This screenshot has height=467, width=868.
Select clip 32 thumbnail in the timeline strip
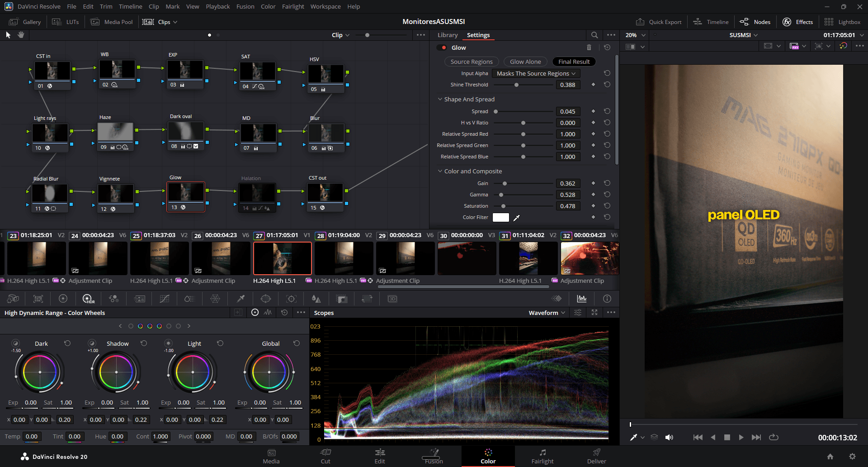tap(590, 258)
